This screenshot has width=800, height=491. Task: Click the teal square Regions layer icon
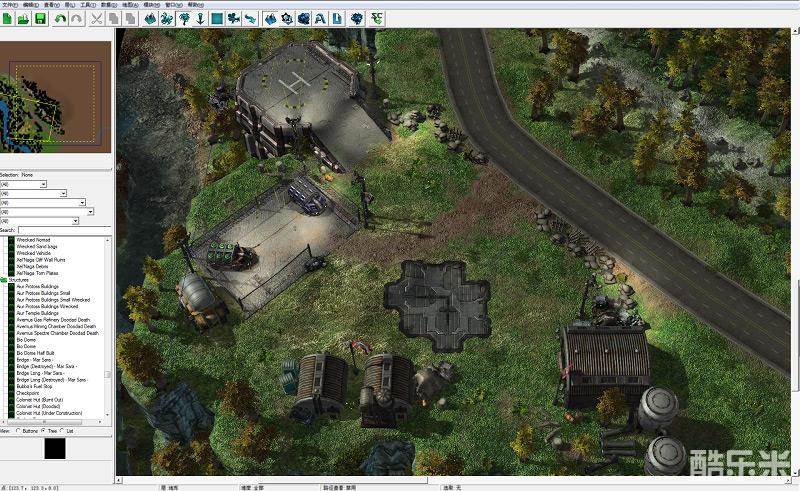tap(217, 18)
